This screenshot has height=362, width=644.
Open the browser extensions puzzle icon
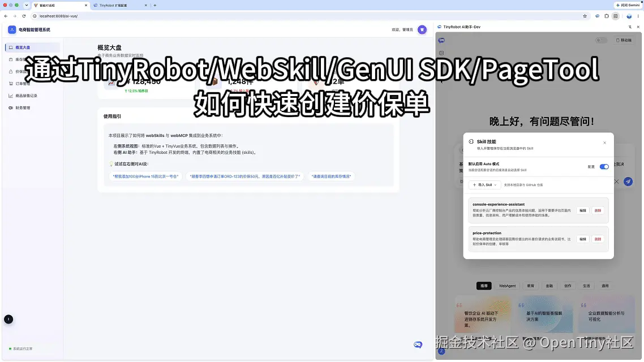click(x=607, y=16)
